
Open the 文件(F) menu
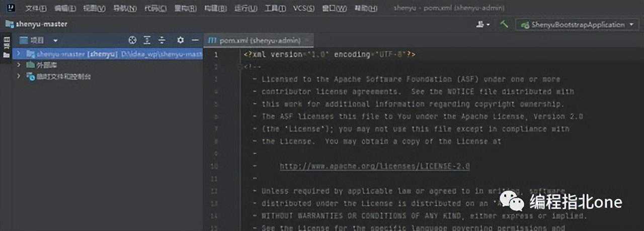36,8
